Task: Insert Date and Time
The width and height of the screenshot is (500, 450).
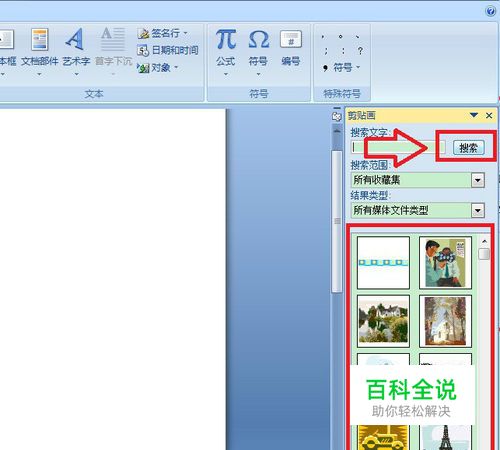Action: 168,50
